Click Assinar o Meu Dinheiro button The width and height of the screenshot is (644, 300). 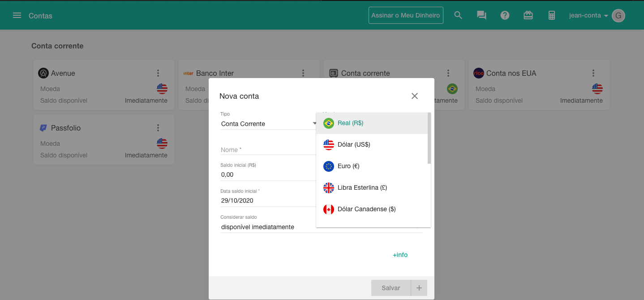[x=406, y=15]
